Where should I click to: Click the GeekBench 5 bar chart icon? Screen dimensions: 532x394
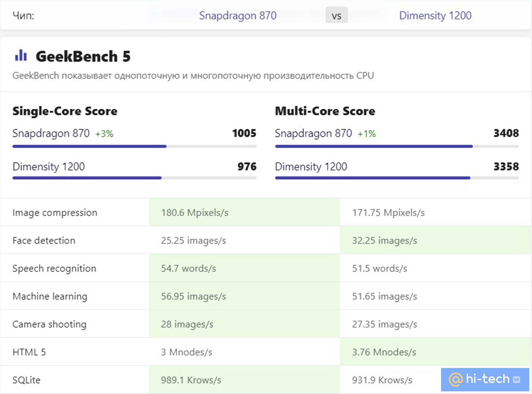(x=21, y=55)
